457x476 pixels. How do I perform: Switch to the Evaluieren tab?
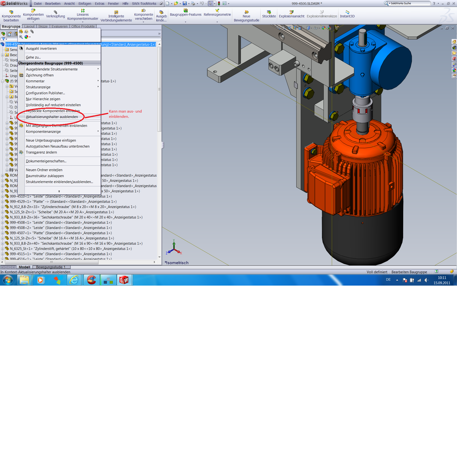click(x=60, y=26)
